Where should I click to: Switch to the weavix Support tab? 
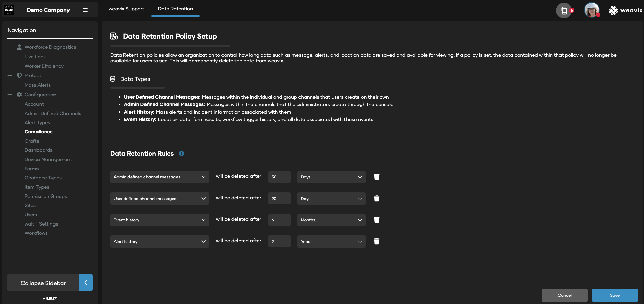click(x=126, y=9)
